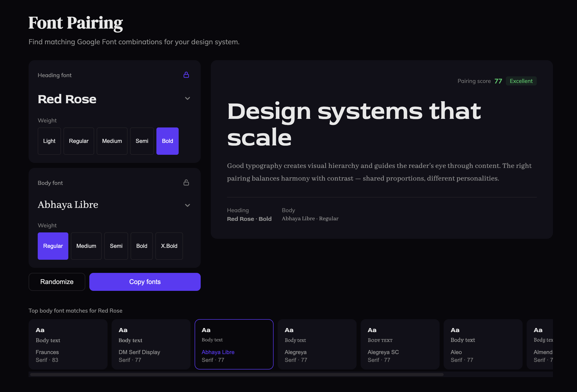
Task: Select the Abhaya Libre match card
Action: (234, 344)
